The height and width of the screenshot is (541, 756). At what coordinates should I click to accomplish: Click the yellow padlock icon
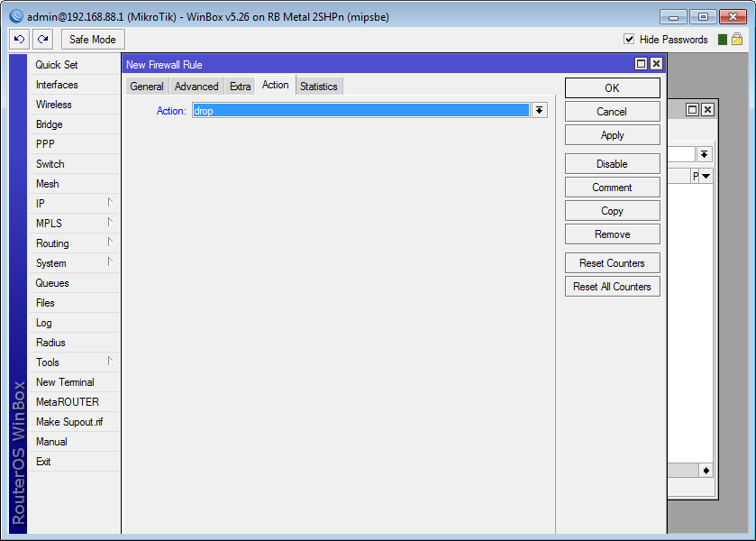pos(737,39)
